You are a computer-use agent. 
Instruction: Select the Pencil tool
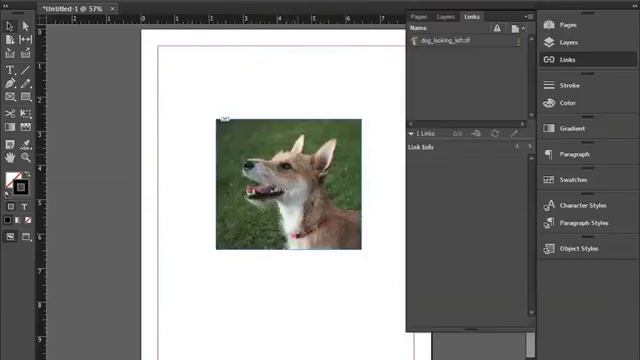pyautogui.click(x=25, y=84)
